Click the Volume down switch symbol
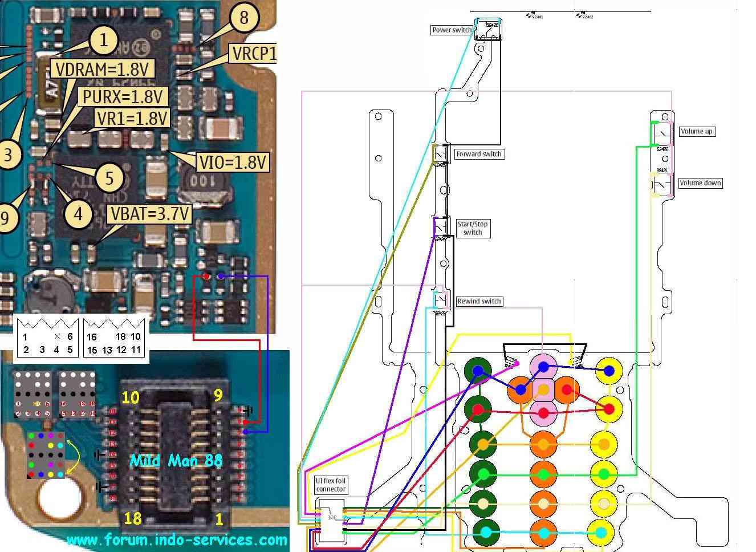756x552 pixels. (x=661, y=184)
